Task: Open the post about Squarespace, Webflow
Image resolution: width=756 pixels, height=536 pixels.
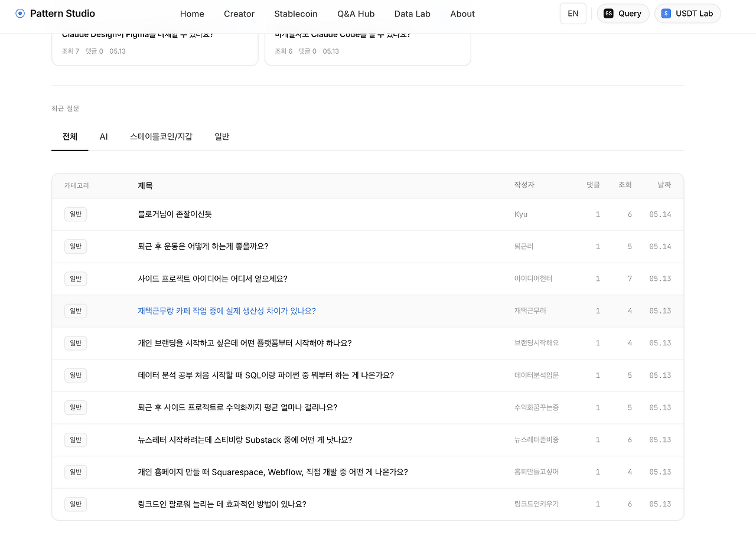Action: (x=273, y=472)
